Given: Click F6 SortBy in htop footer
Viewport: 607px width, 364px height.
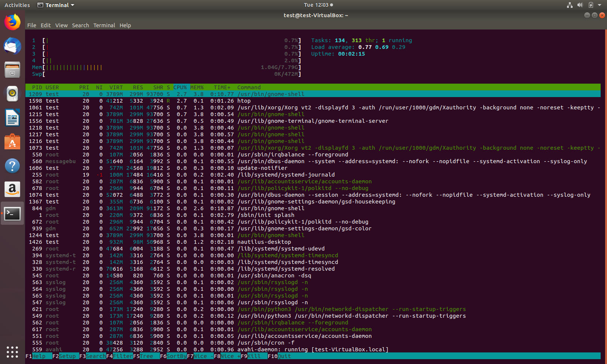Looking at the screenshot, I should pos(173,356).
